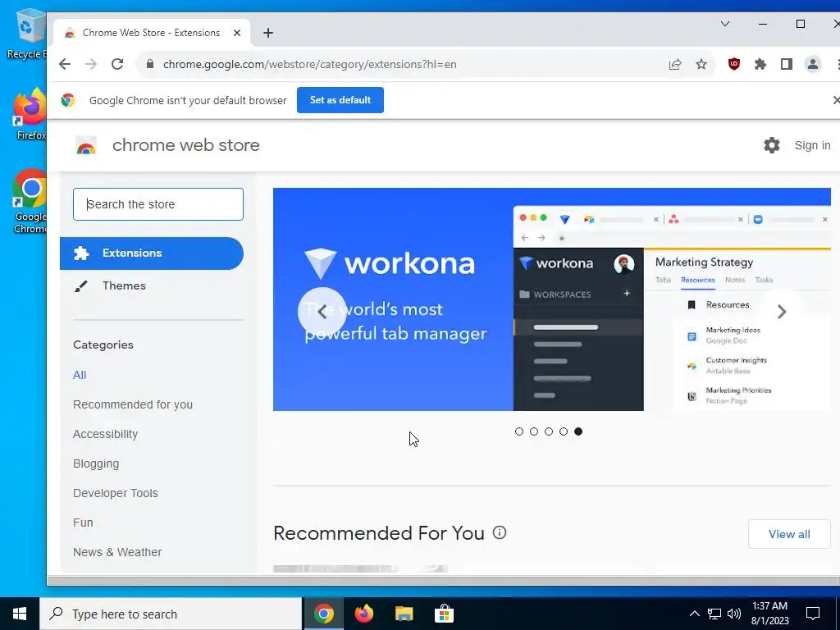The image size is (840, 630).
Task: Reload the current page
Action: [x=117, y=64]
